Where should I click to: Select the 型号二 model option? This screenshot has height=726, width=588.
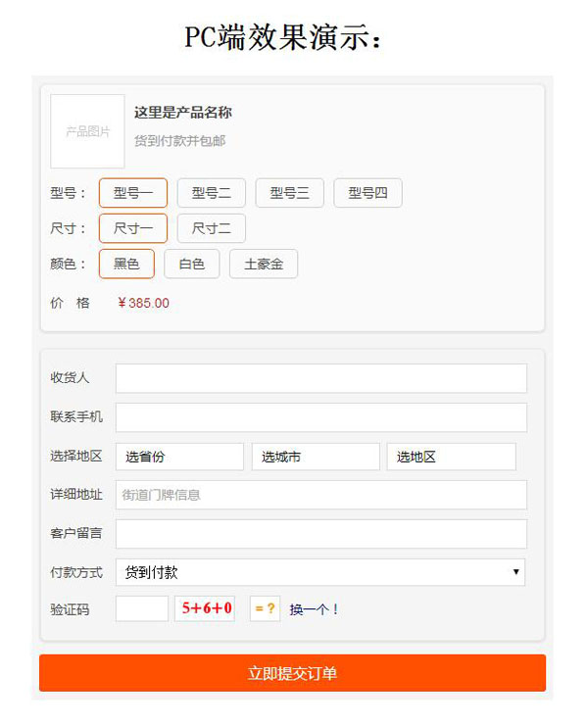(212, 193)
